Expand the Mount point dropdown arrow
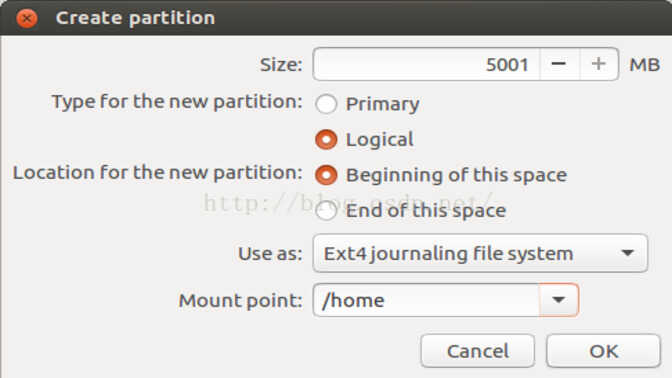The width and height of the screenshot is (672, 378). tap(558, 300)
